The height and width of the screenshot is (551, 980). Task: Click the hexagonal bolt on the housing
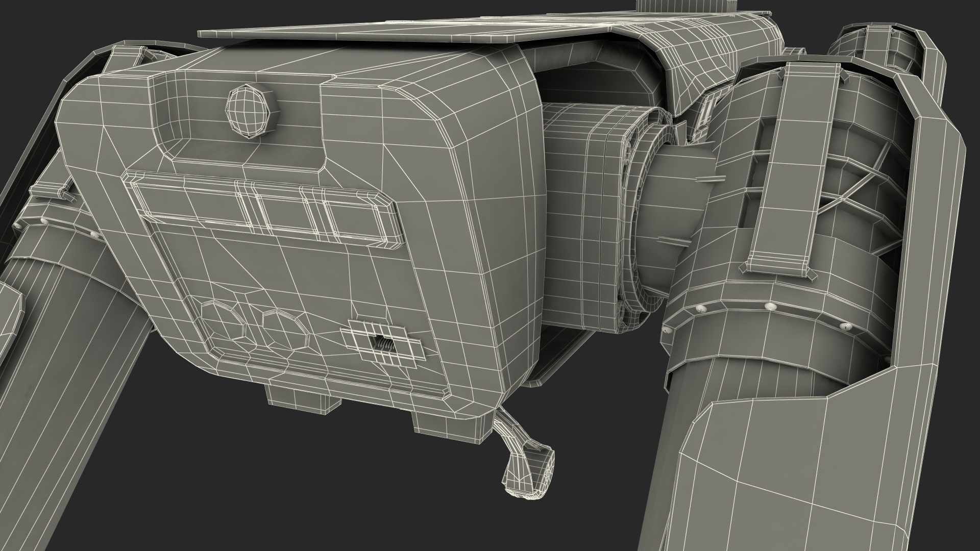click(247, 112)
